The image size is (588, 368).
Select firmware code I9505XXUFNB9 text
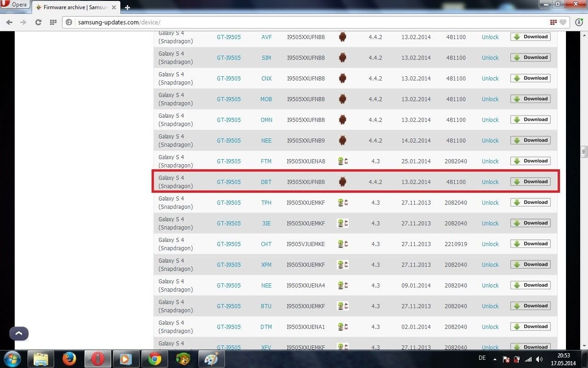[306, 141]
